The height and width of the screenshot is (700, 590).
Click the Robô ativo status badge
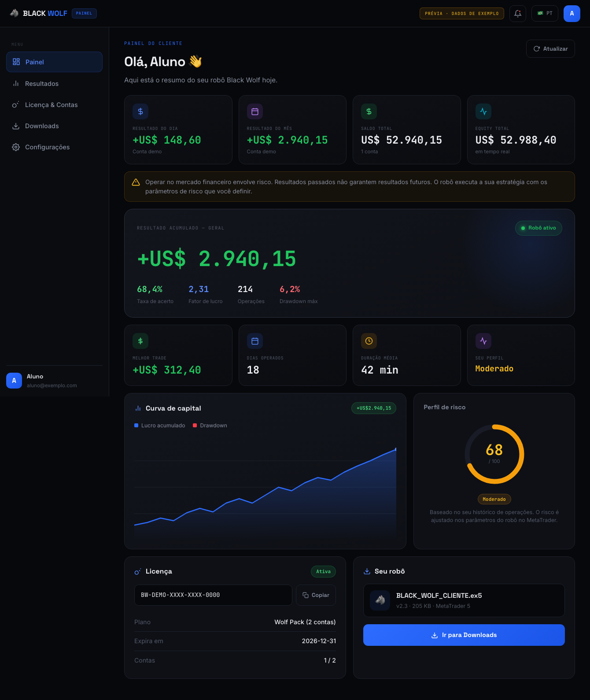pyautogui.click(x=538, y=228)
